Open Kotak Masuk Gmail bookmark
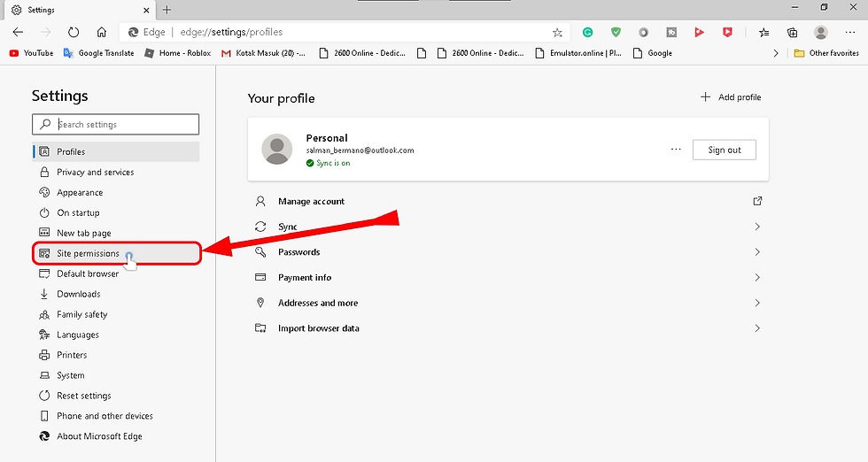 [x=263, y=53]
